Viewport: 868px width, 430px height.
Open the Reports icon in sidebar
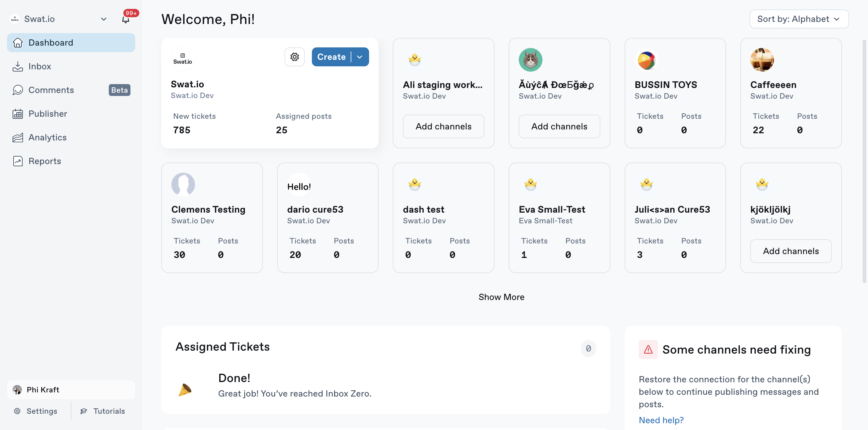(17, 161)
